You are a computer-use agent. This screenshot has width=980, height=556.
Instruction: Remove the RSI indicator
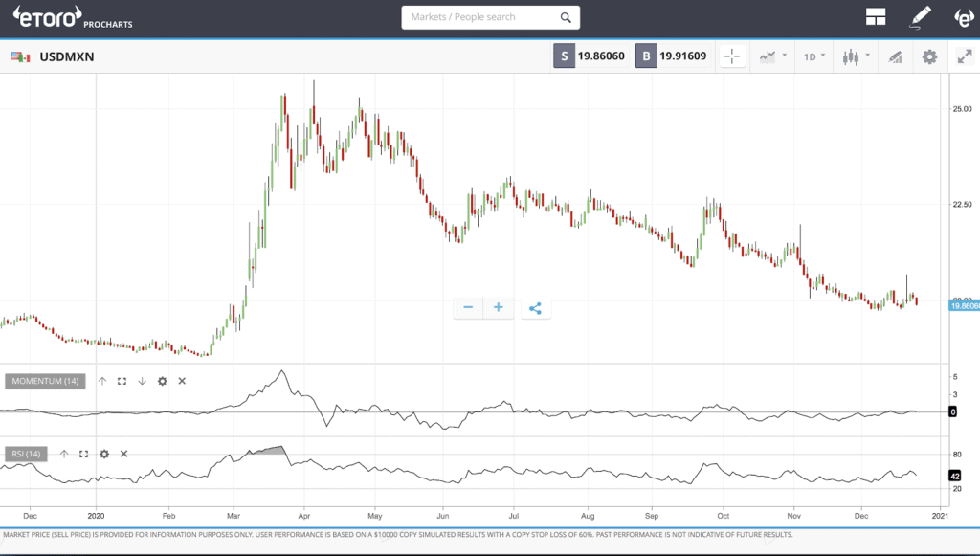123,455
